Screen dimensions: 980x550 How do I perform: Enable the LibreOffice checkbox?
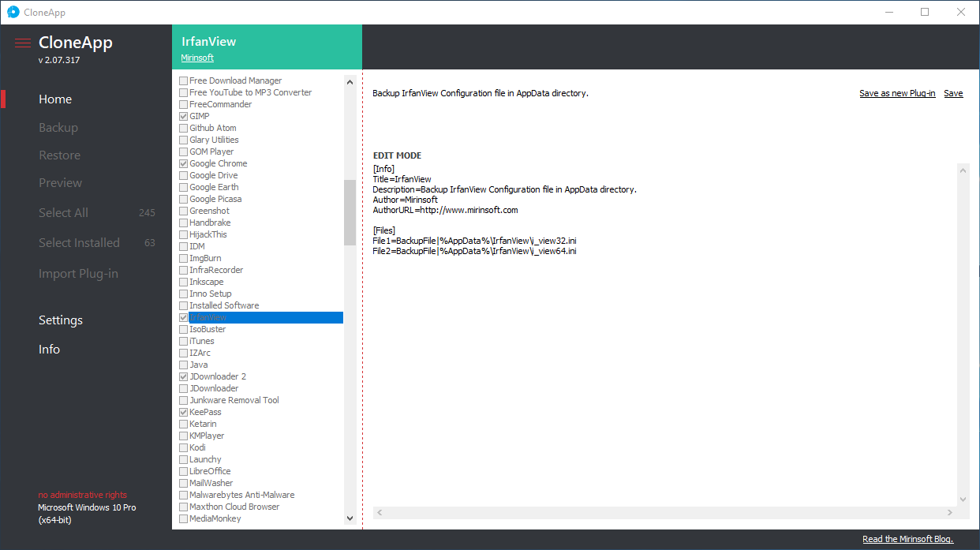tap(183, 471)
